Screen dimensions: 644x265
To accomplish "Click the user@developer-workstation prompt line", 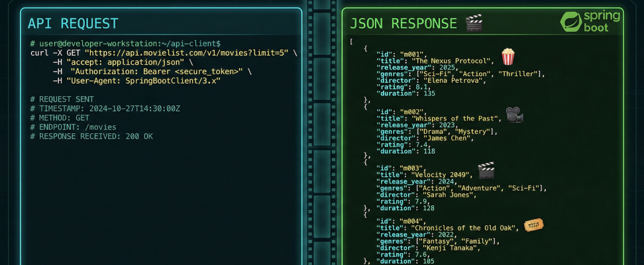I will click(x=126, y=44).
